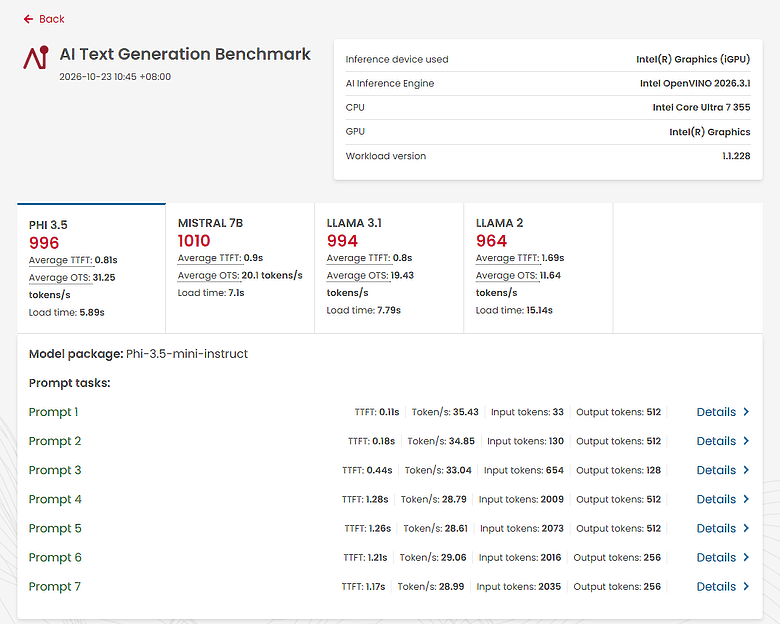Click the chevron next to Prompt 2 Details
780x624 pixels.
point(746,440)
